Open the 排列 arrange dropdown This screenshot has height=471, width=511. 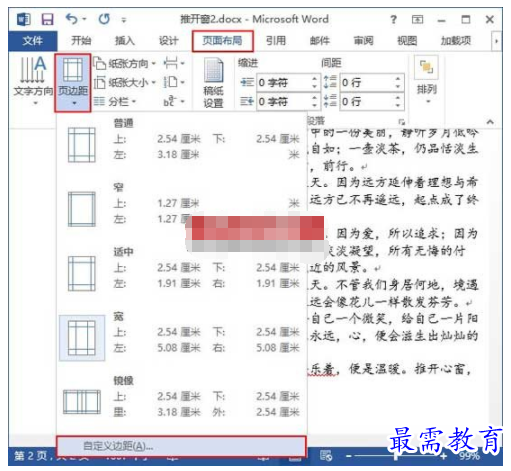(427, 81)
